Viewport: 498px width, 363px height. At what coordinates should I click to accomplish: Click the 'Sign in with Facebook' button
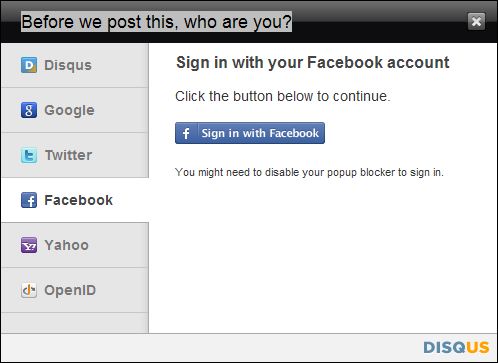250,133
